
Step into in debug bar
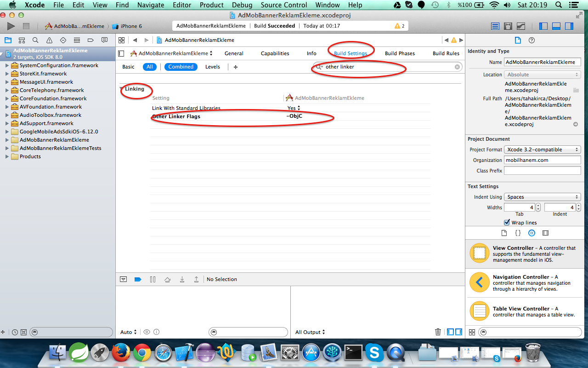pyautogui.click(x=182, y=279)
